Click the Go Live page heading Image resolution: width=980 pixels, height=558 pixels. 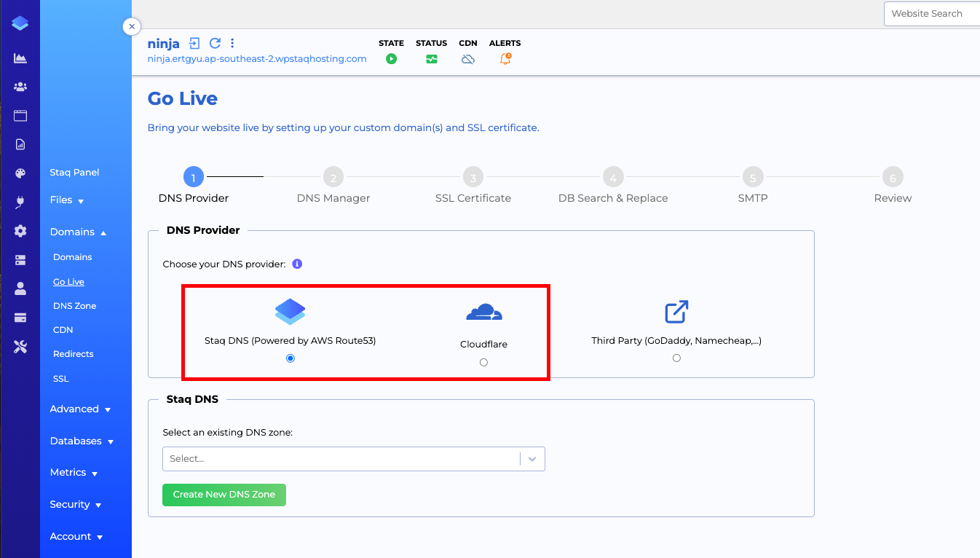tap(183, 98)
